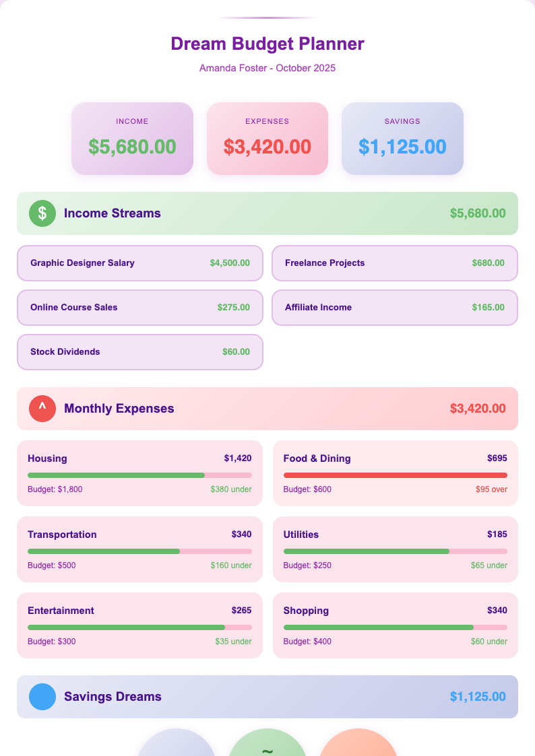Open the Freelance Projects income entry
The image size is (535, 756).
[x=394, y=263]
